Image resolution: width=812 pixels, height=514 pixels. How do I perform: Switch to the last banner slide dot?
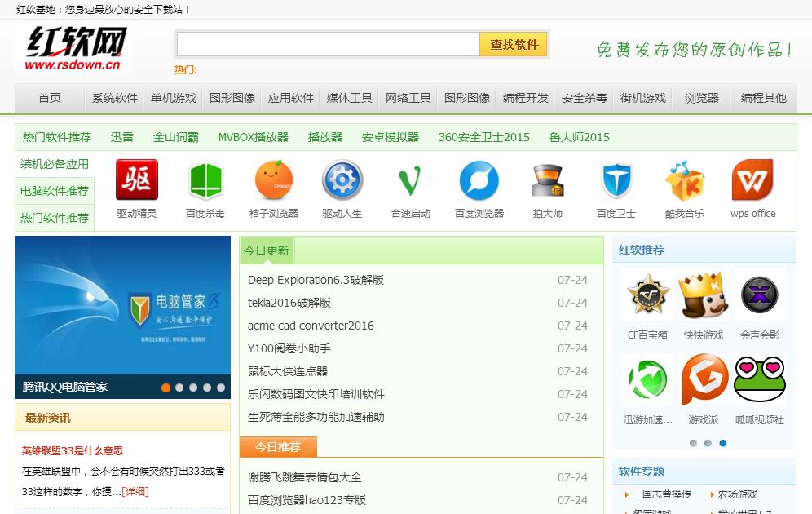[x=220, y=388]
